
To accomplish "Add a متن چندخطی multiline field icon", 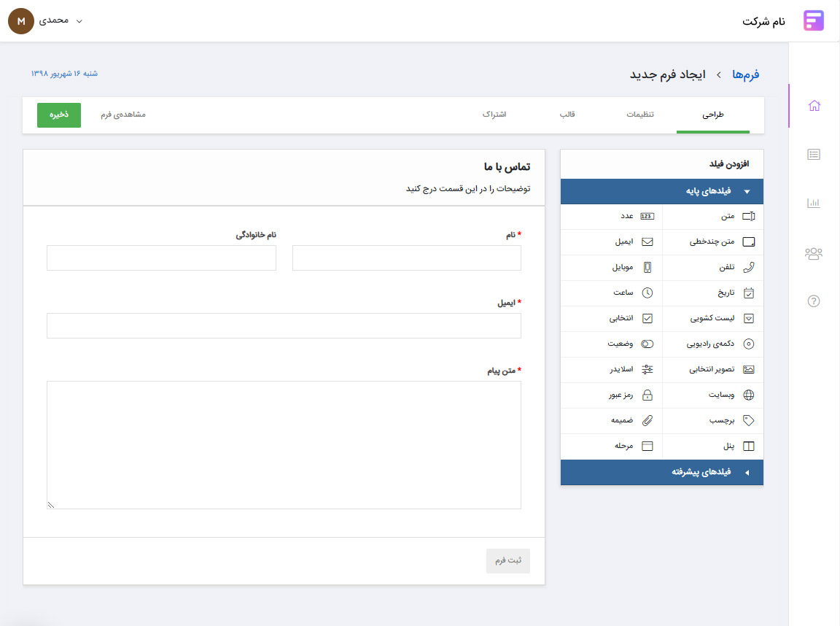I will coord(748,241).
